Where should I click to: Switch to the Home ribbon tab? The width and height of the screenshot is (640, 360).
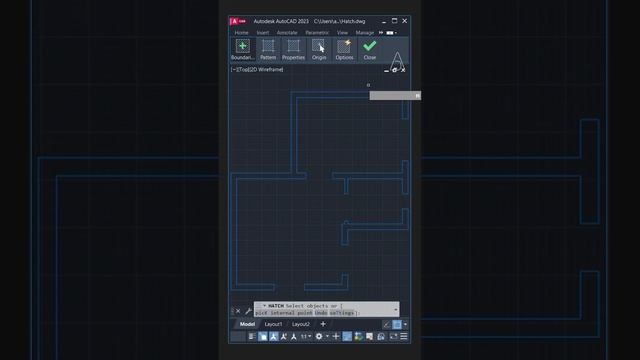[x=241, y=33]
